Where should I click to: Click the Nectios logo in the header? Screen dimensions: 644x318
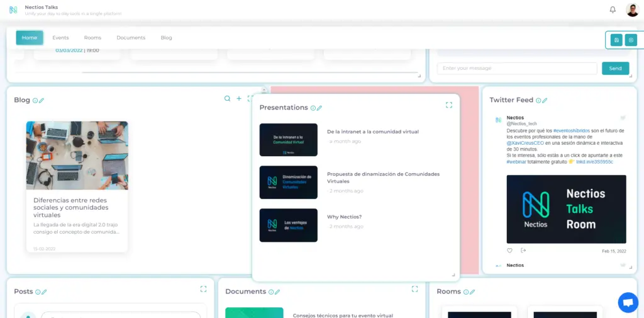[x=13, y=10]
